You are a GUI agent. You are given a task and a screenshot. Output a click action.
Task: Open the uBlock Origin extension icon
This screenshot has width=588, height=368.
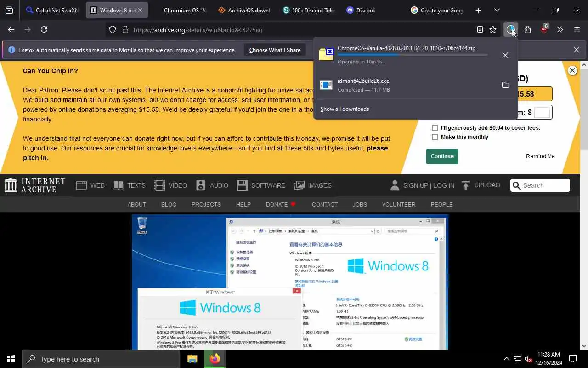click(544, 29)
